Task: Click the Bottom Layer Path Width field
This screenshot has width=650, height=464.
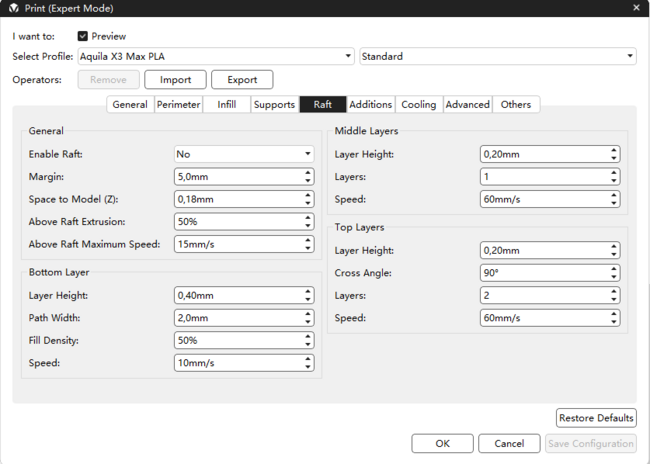Action: coord(237,318)
